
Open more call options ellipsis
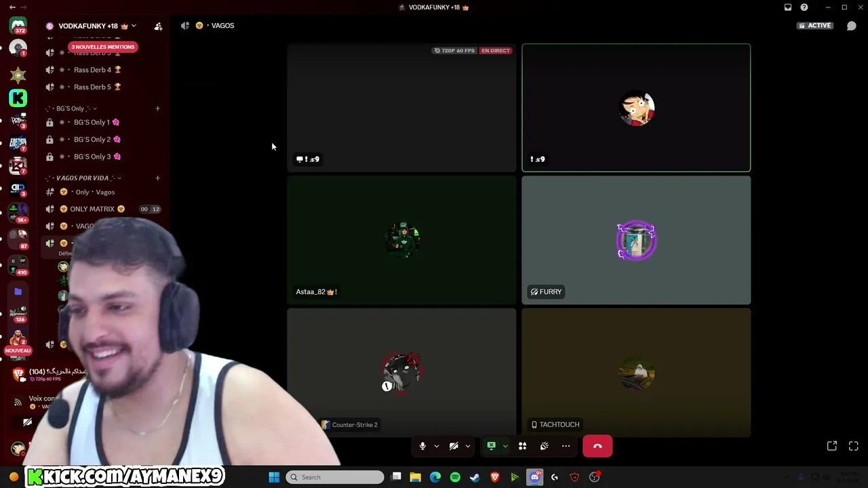566,446
